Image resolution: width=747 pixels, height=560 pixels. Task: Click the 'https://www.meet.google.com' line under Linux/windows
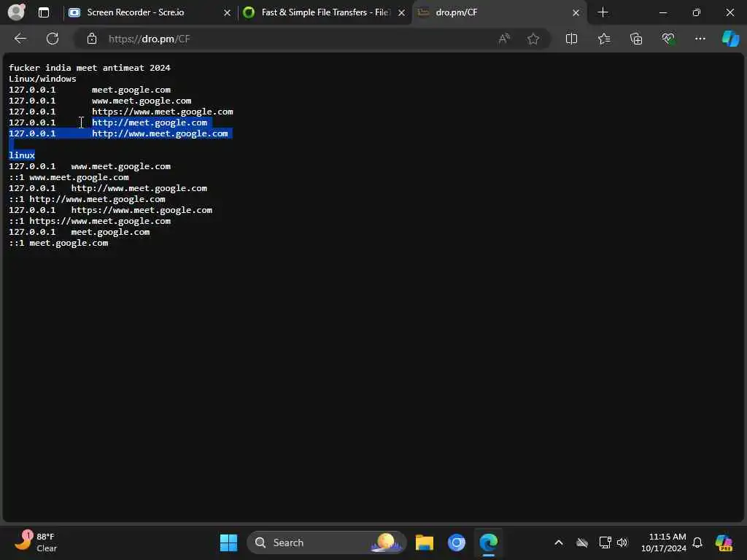(x=121, y=112)
